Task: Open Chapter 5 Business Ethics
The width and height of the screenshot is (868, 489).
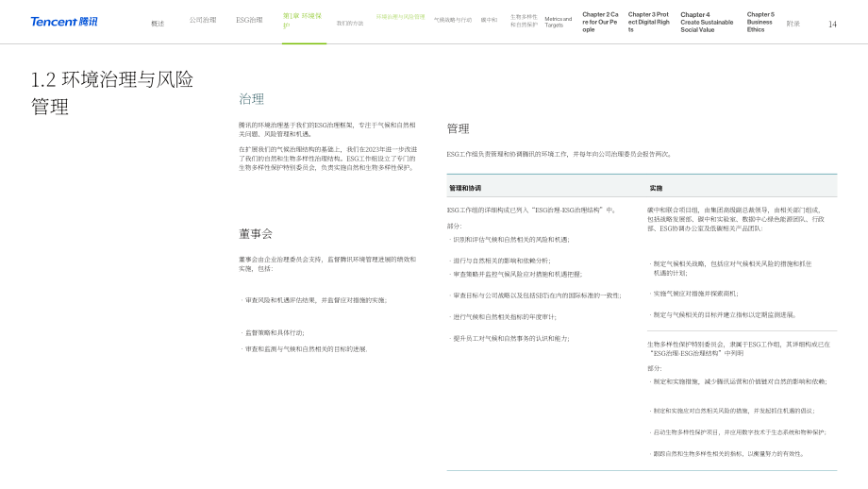Action: [760, 22]
